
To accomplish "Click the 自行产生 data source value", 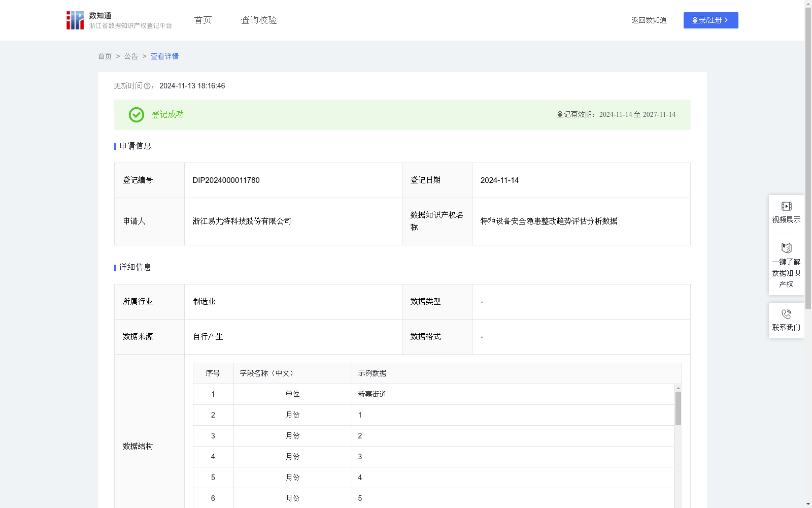I will (x=208, y=337).
